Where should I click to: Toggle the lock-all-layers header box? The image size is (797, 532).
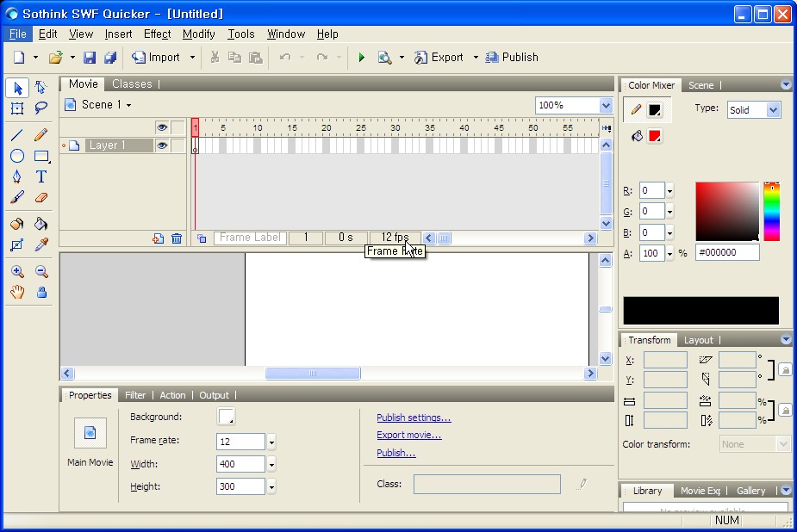[x=177, y=127]
